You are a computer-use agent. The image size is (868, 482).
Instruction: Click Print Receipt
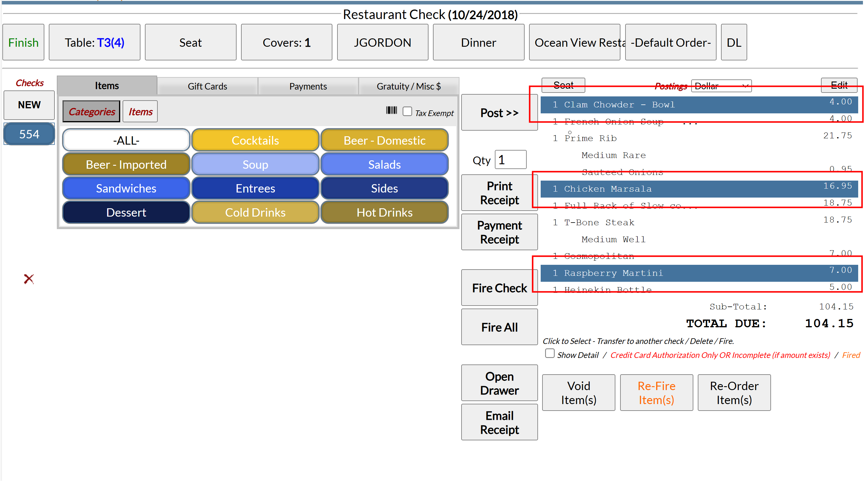click(499, 193)
